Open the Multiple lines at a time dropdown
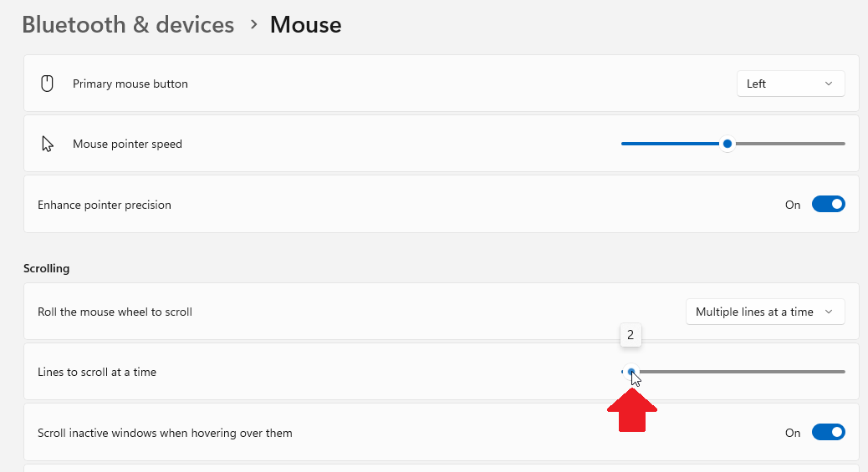The image size is (868, 472). pos(765,312)
